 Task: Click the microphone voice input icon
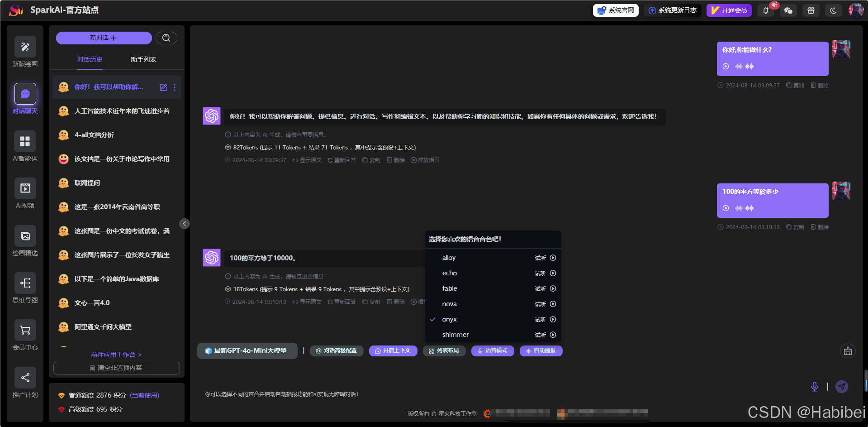tap(815, 386)
